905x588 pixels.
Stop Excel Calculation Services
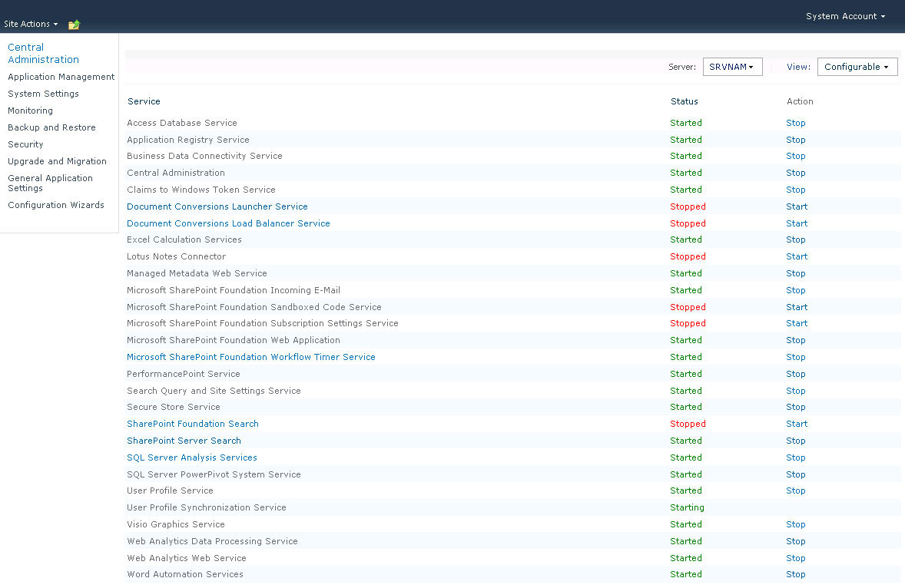click(x=795, y=239)
